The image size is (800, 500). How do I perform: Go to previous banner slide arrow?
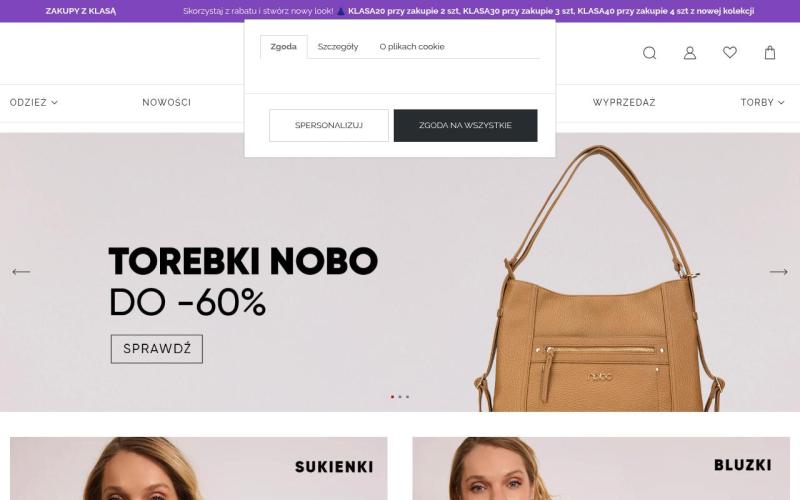(x=21, y=272)
